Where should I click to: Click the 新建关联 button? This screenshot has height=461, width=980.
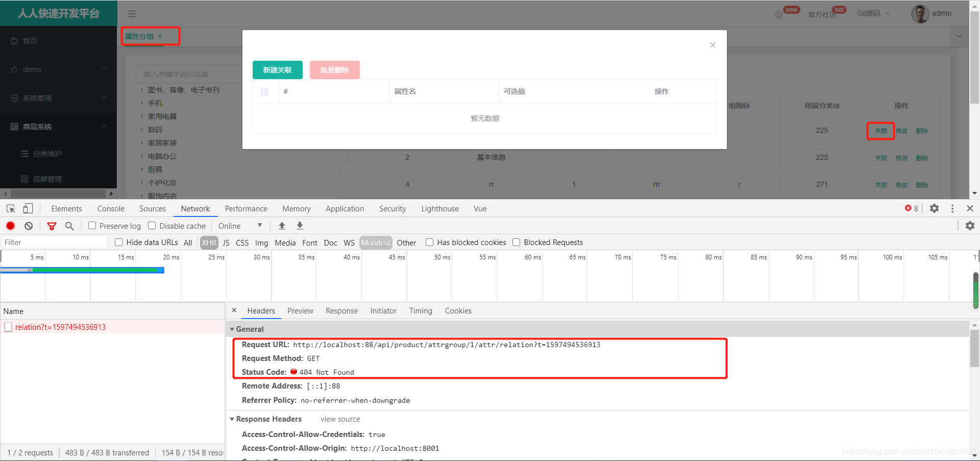coord(278,70)
